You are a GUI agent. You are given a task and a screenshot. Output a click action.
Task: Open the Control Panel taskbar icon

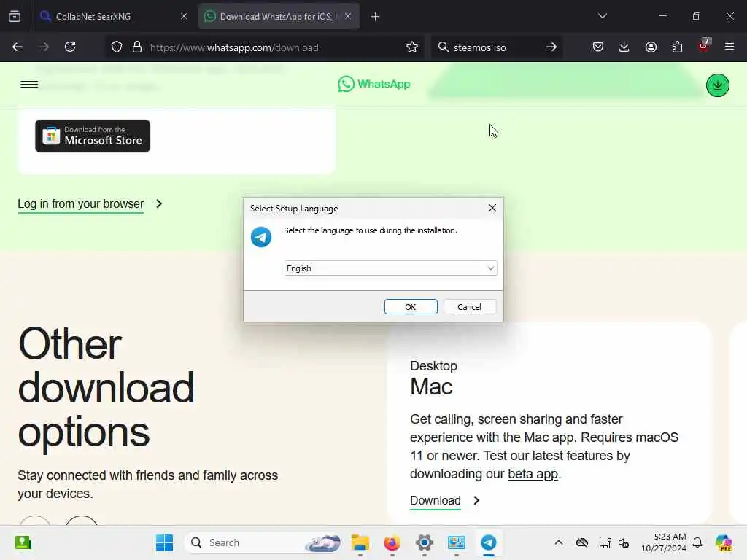click(x=457, y=542)
